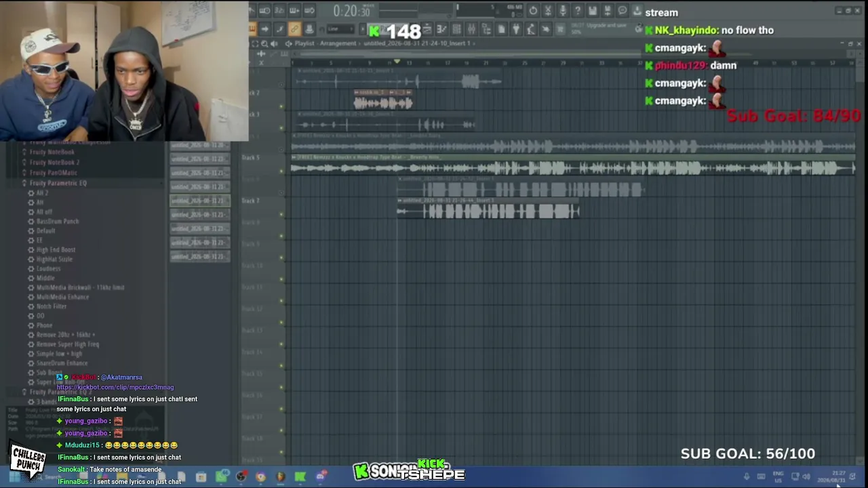The image size is (868, 488).
Task: Mute Track 5 using its green dot
Action: [x=281, y=171]
